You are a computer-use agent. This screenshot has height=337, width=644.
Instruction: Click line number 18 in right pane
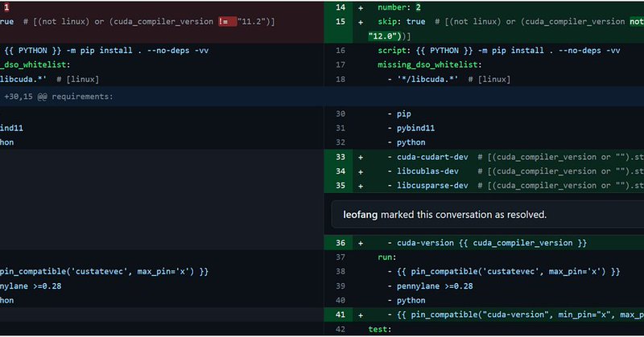click(341, 79)
